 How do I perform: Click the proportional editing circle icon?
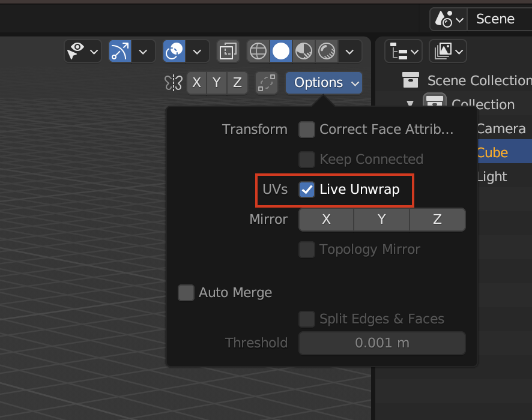[x=174, y=51]
